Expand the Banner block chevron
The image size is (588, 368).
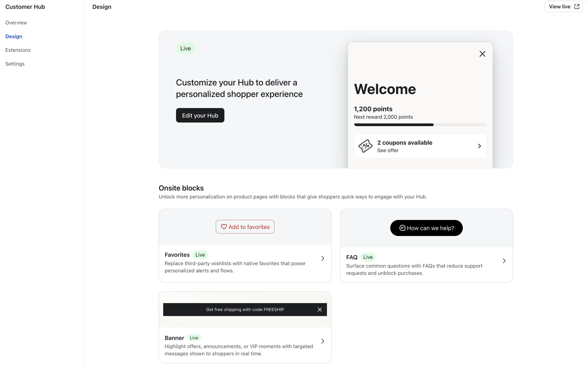click(322, 341)
